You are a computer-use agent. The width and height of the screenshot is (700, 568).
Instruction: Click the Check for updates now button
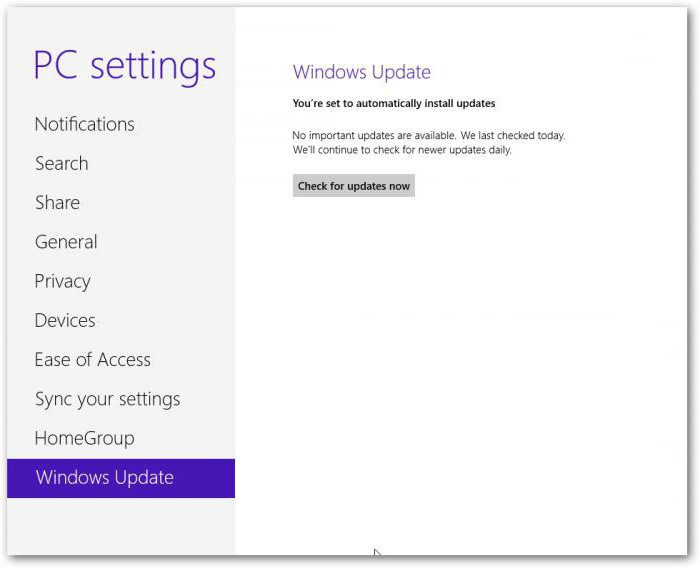coord(354,186)
